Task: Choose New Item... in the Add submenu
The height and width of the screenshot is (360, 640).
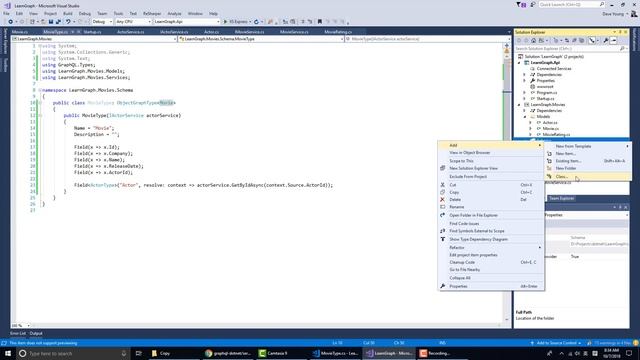Action: (588, 153)
